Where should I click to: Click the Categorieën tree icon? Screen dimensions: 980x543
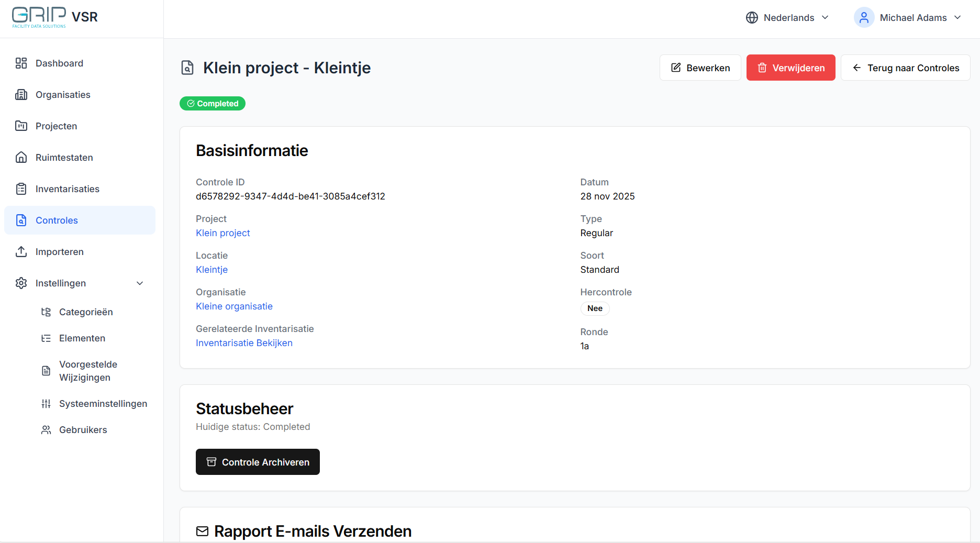[46, 312]
